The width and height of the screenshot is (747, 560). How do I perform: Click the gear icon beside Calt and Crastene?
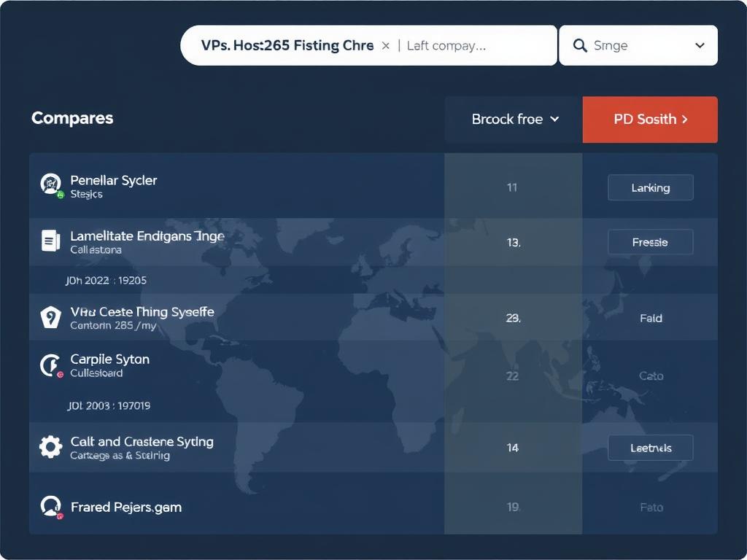pos(50,446)
